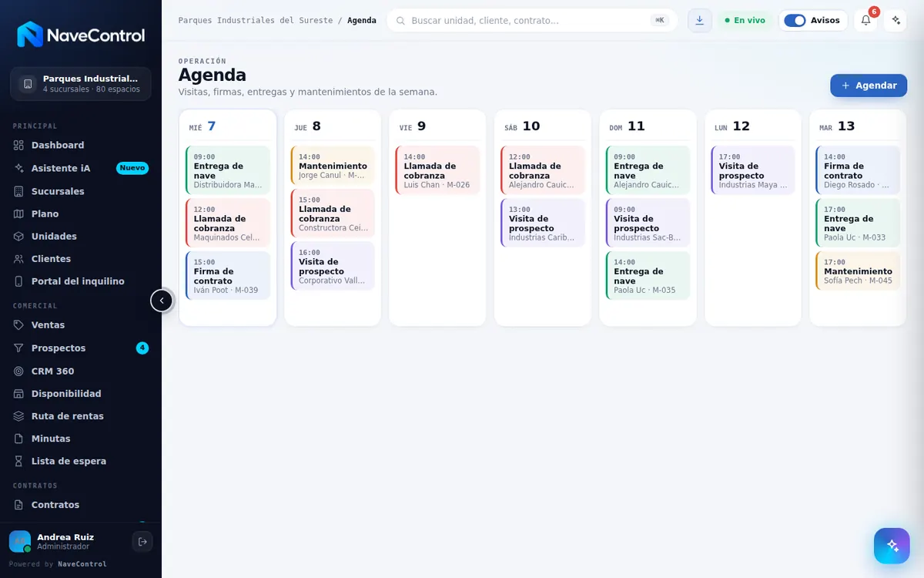Open Llamada de cobranza Constructora event
924x578 pixels.
coord(333,213)
